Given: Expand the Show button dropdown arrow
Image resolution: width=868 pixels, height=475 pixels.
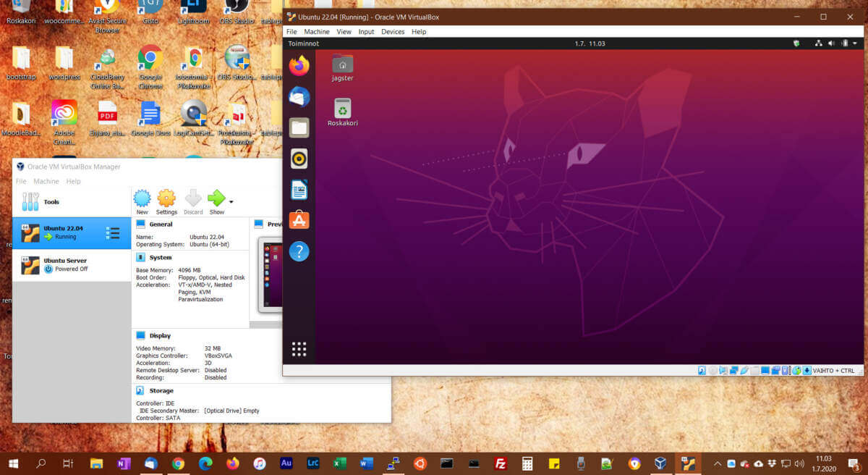Looking at the screenshot, I should pos(231,202).
